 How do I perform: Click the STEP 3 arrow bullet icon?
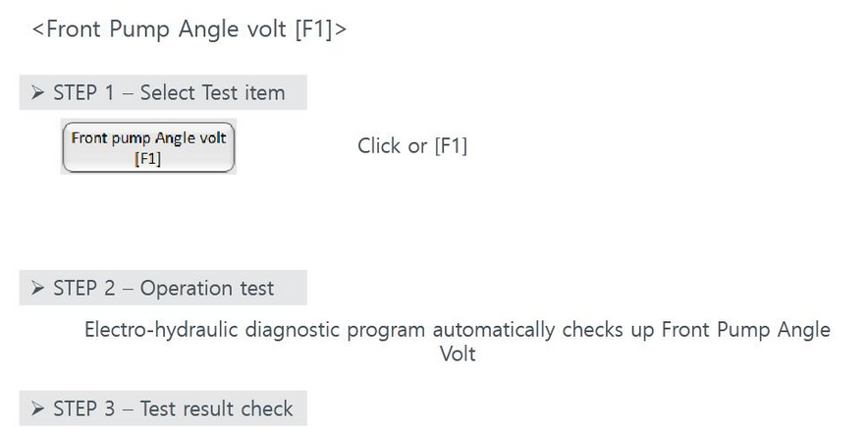[x=37, y=409]
